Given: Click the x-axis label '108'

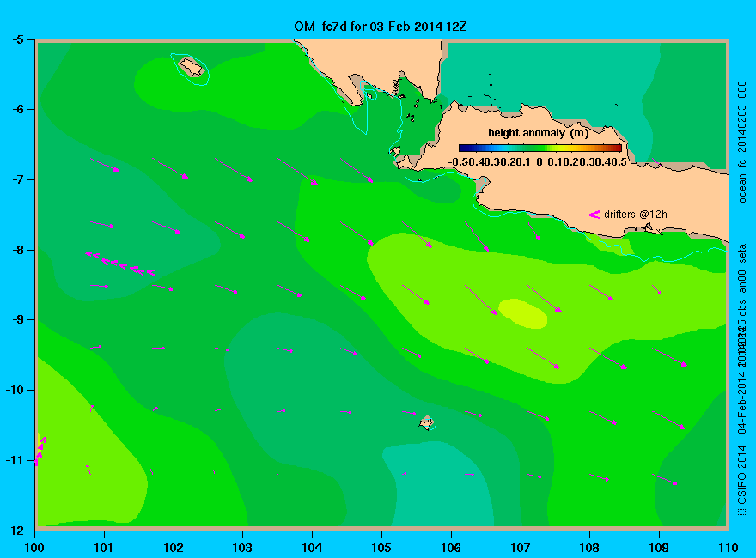Looking at the screenshot, I should pyautogui.click(x=589, y=548).
